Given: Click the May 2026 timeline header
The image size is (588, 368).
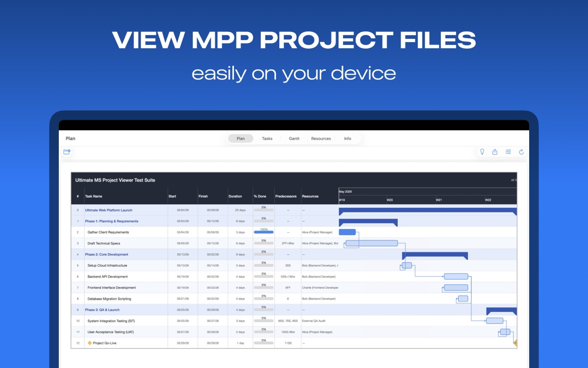Looking at the screenshot, I should [x=346, y=192].
